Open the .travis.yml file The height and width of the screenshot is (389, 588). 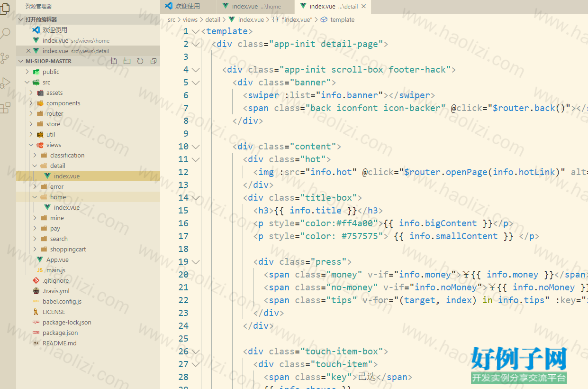coord(88,291)
